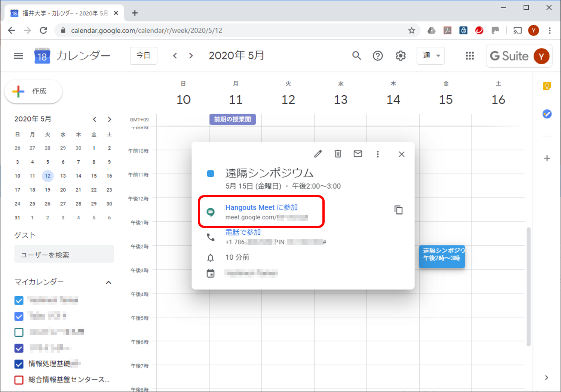Select day 14 column header

393,100
